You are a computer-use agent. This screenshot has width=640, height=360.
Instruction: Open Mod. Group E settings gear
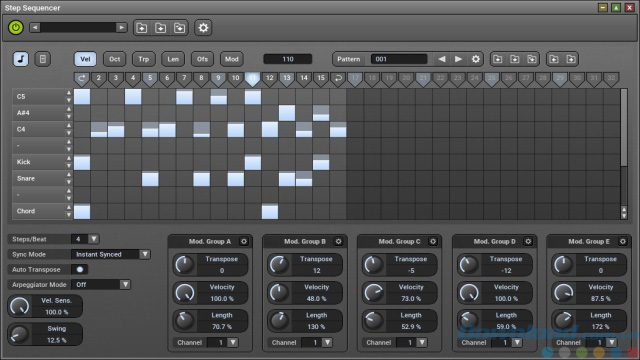[622, 242]
